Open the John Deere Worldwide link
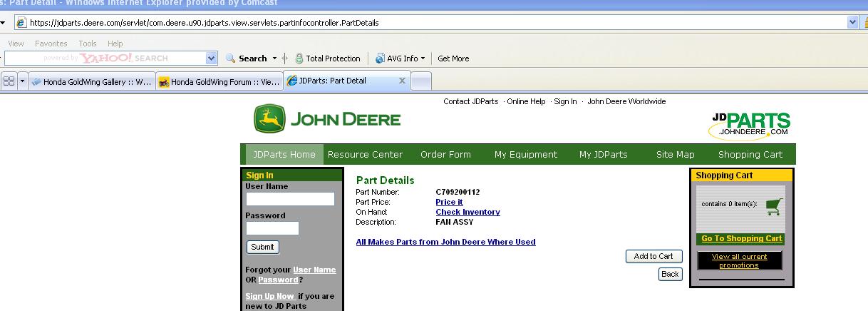 click(626, 101)
